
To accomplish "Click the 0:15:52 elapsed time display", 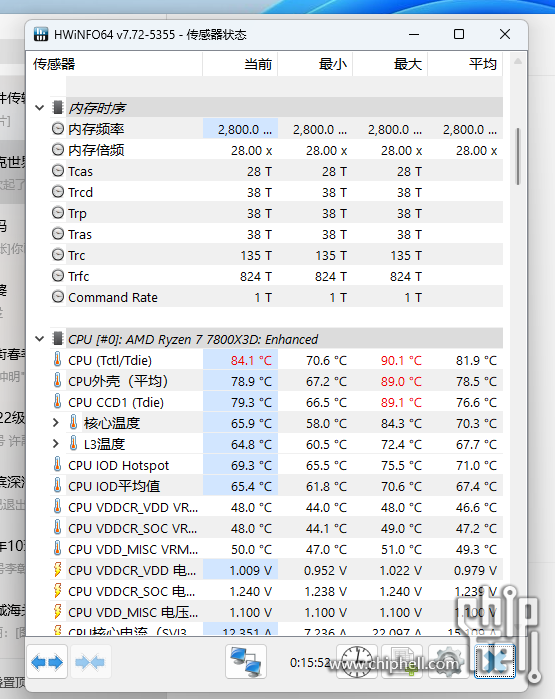I will click(310, 662).
